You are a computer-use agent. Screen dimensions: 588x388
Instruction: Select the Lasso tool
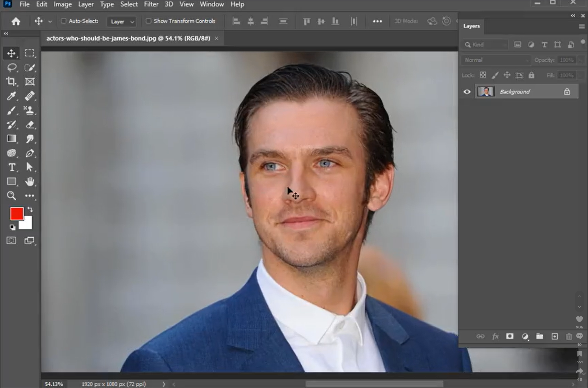[12, 67]
